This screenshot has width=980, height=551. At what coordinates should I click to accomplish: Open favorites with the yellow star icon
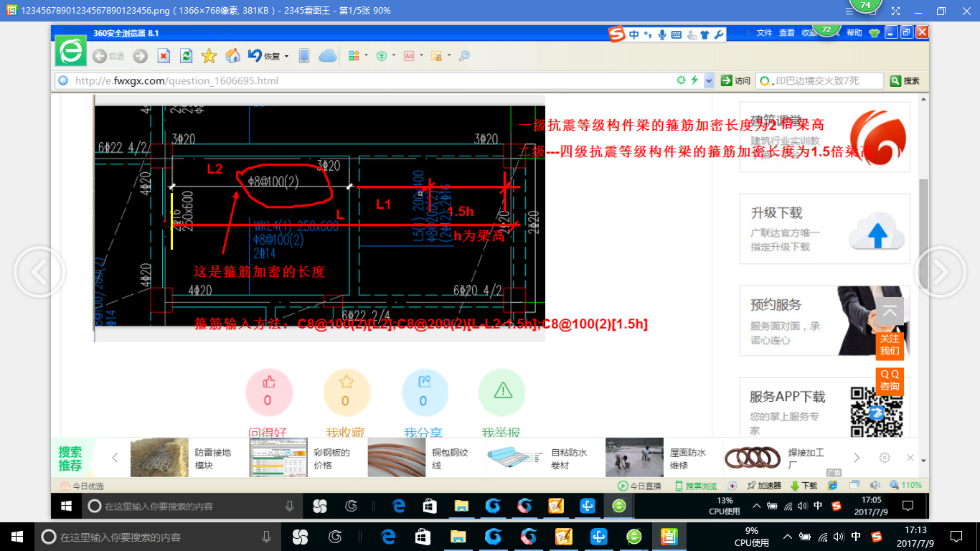tap(209, 56)
